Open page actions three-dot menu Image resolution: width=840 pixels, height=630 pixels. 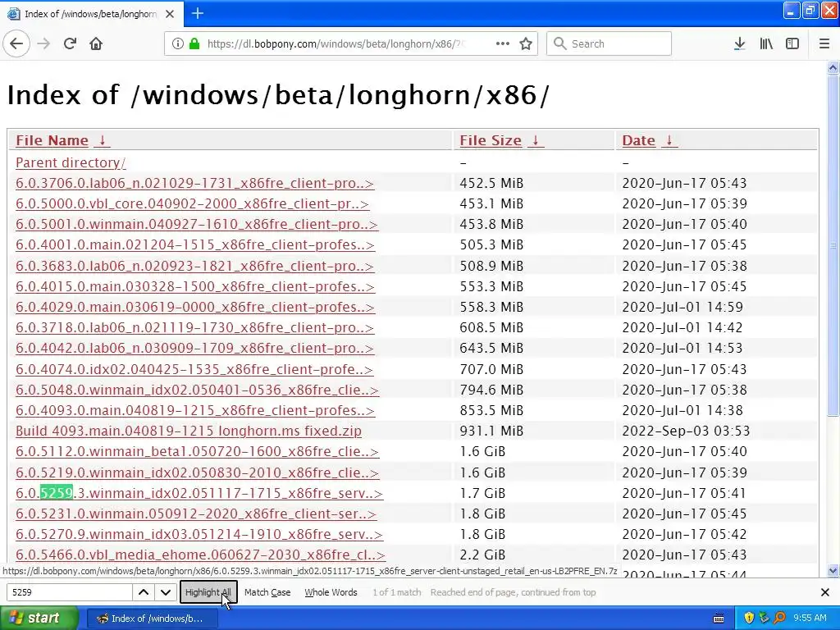[x=503, y=43]
